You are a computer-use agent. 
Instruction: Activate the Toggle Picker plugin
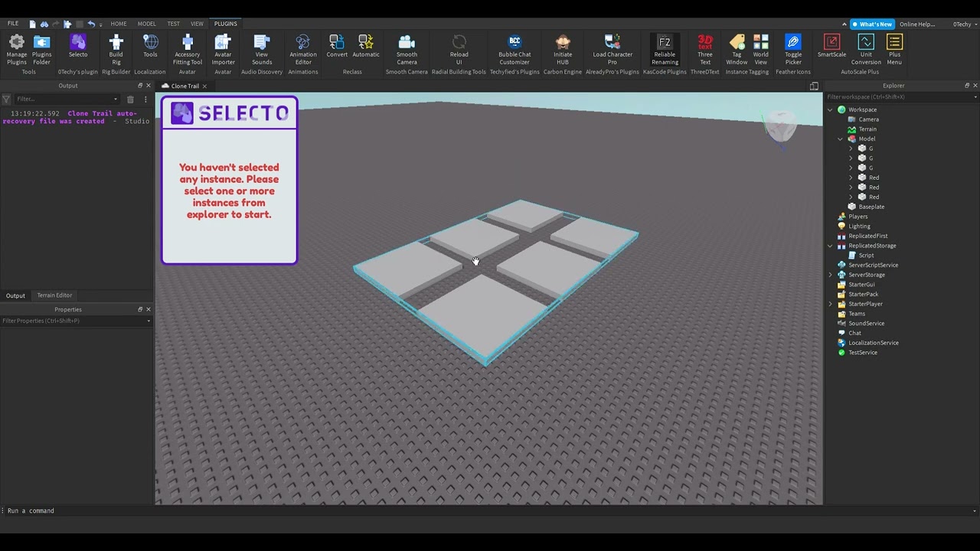(793, 46)
